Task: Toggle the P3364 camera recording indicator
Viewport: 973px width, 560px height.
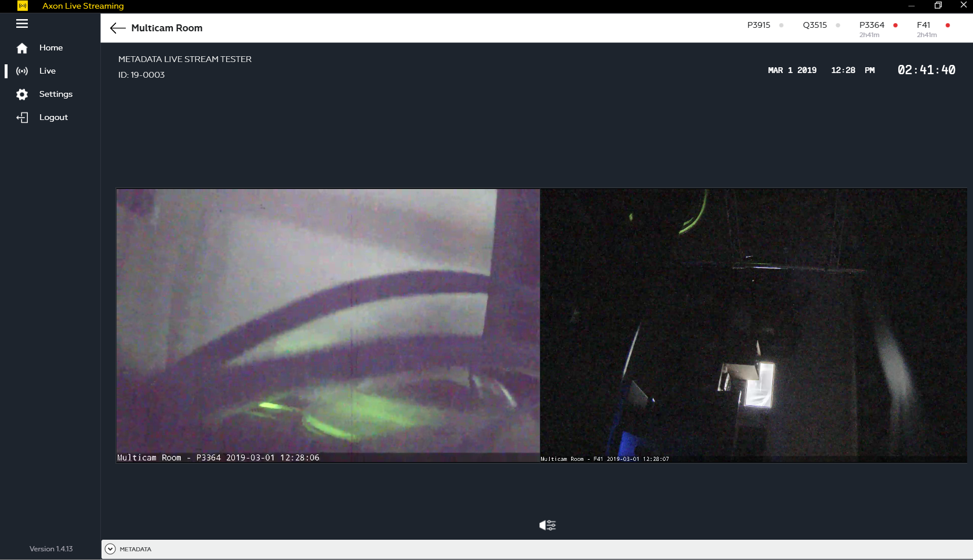Action: 895,26
